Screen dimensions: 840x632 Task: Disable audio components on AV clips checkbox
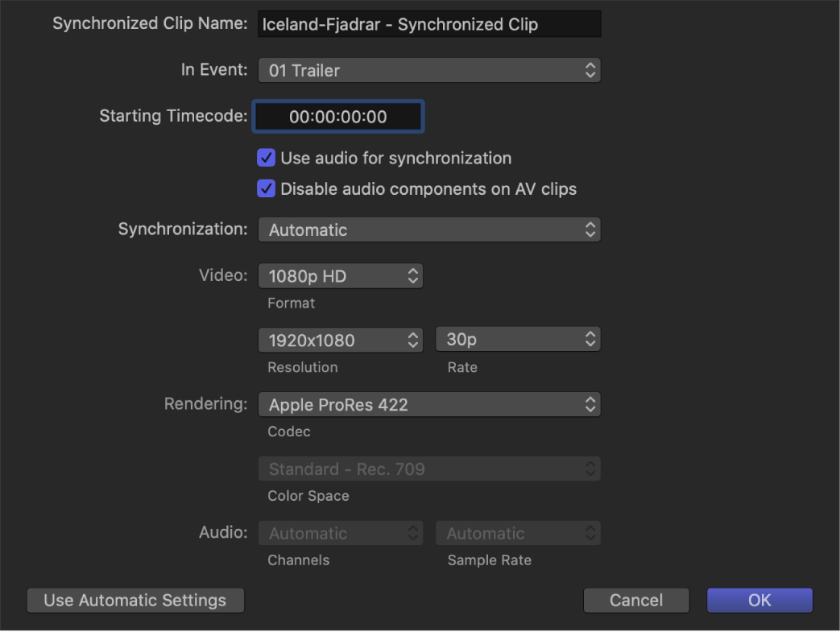click(x=266, y=188)
